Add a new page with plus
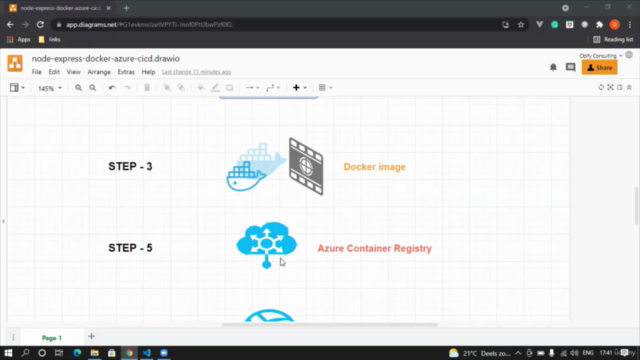This screenshot has height=360, width=640. 91,337
